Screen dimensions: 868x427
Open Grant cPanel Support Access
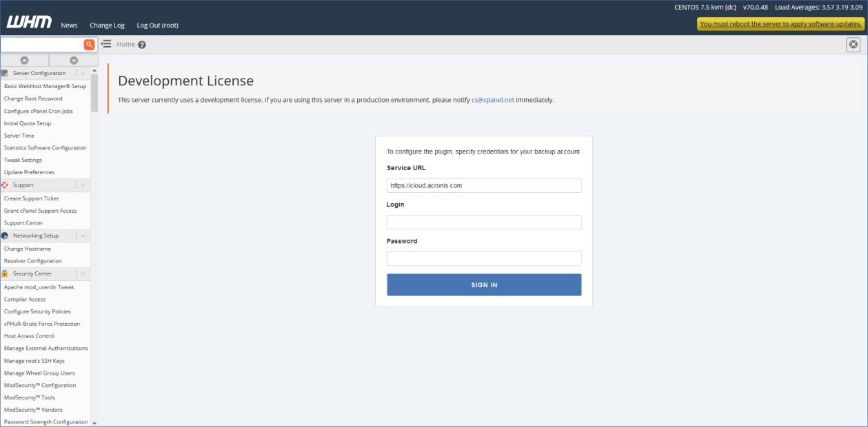(x=41, y=211)
